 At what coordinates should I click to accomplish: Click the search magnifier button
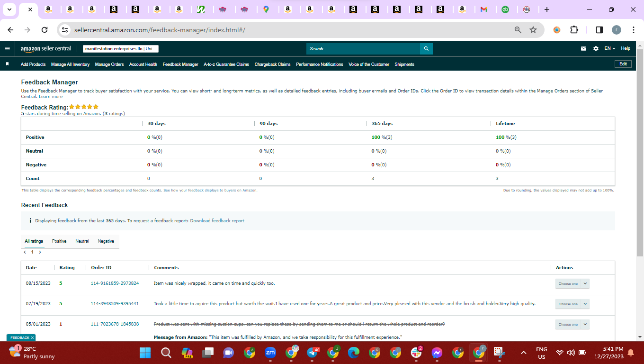tap(426, 48)
